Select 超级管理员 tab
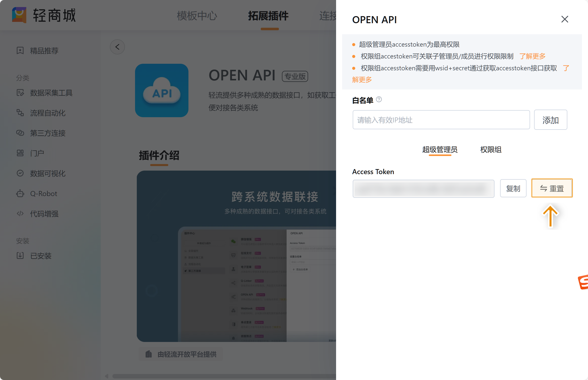The image size is (588, 380). (x=440, y=150)
